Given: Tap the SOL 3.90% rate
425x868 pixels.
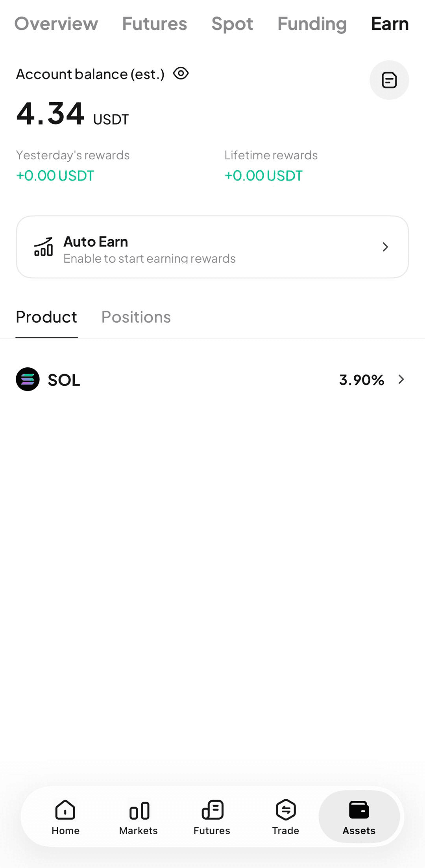Looking at the screenshot, I should (361, 380).
